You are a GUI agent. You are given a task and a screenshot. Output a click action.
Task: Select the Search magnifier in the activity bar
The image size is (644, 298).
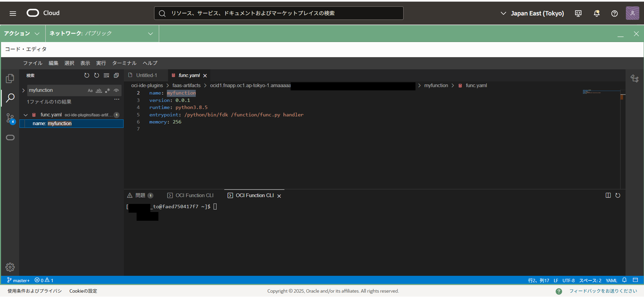click(10, 98)
